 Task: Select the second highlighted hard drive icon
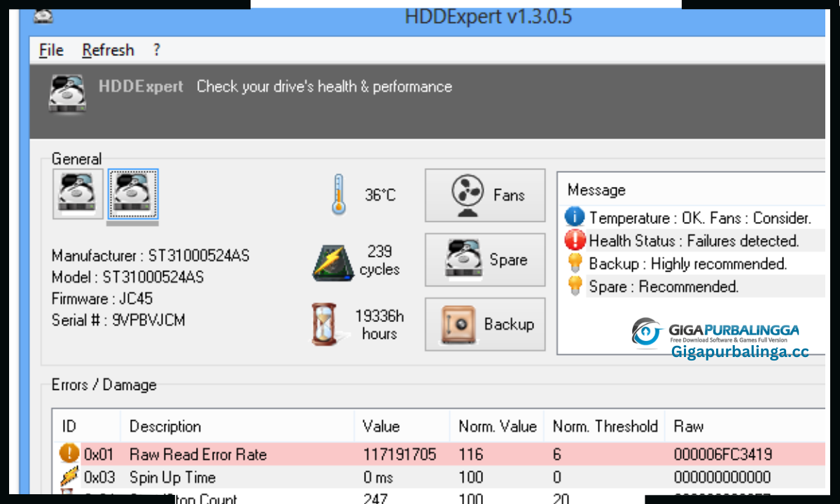pyautogui.click(x=133, y=194)
